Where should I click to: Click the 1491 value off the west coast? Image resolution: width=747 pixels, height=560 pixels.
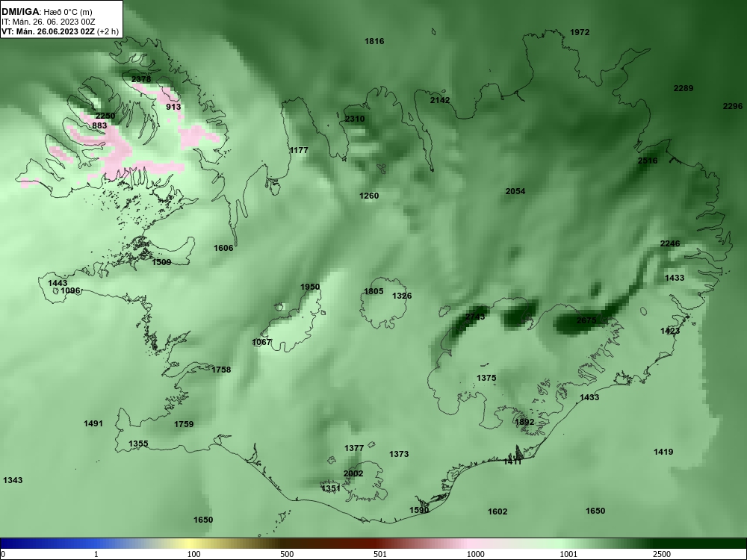[93, 424]
